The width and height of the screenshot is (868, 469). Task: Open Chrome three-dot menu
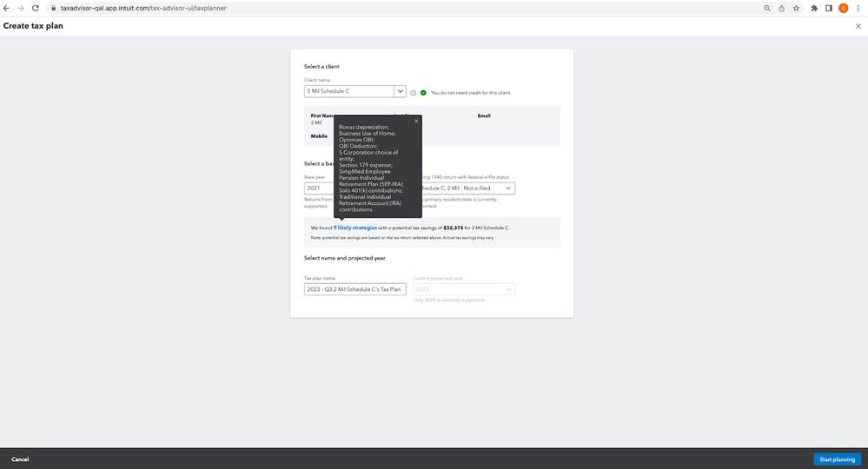[858, 8]
